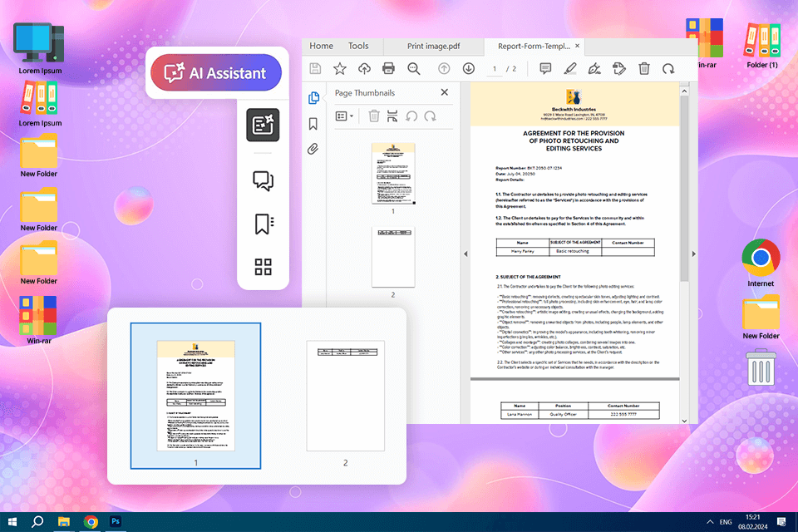Image resolution: width=798 pixels, height=532 pixels.
Task: Open the Folder (1) desktop icon
Action: point(762,45)
